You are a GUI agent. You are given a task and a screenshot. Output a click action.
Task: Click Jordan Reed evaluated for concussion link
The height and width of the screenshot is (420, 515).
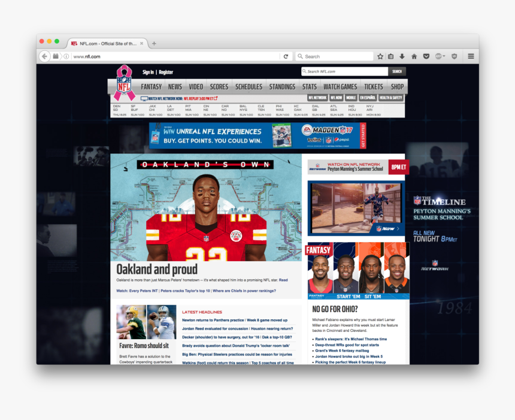click(215, 329)
